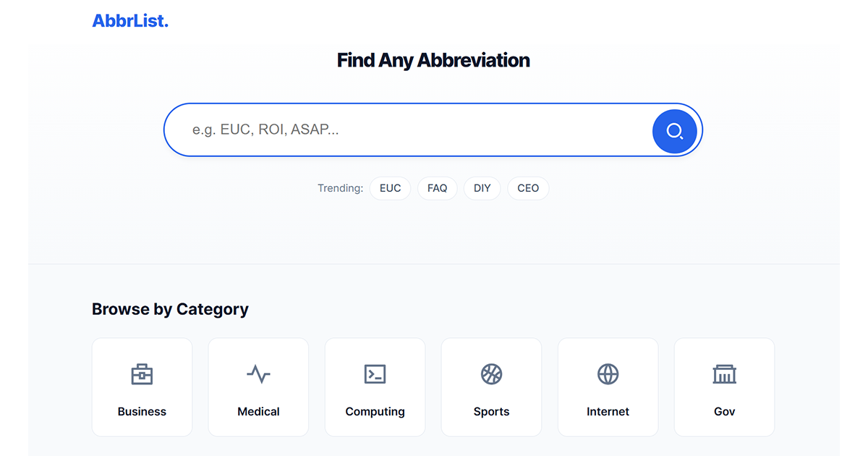This screenshot has height=456, width=868.
Task: Open the Business category label
Action: point(142,411)
